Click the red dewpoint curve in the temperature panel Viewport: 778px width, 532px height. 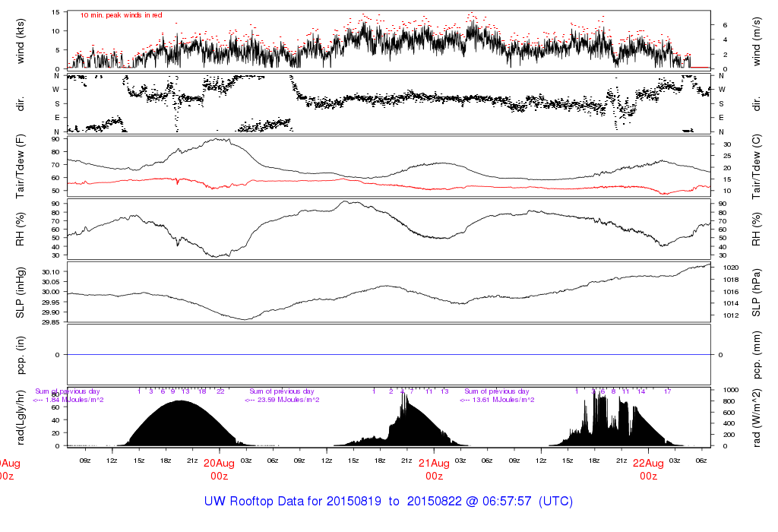coord(389,185)
